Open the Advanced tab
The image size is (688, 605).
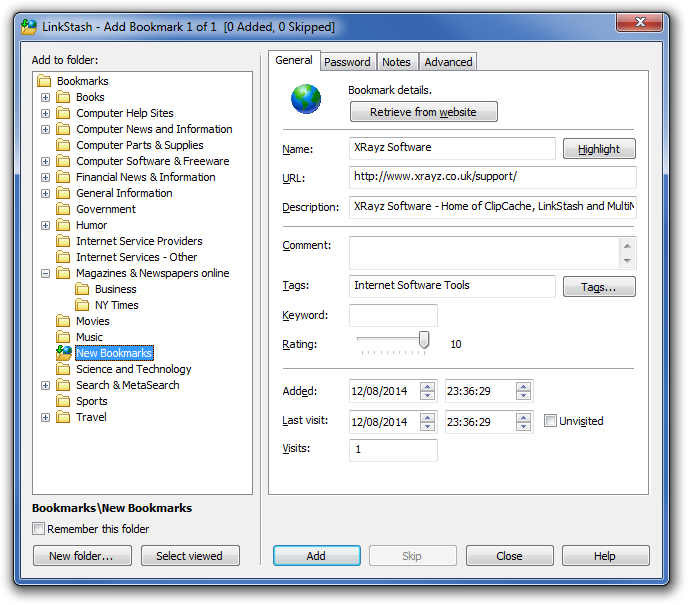448,62
